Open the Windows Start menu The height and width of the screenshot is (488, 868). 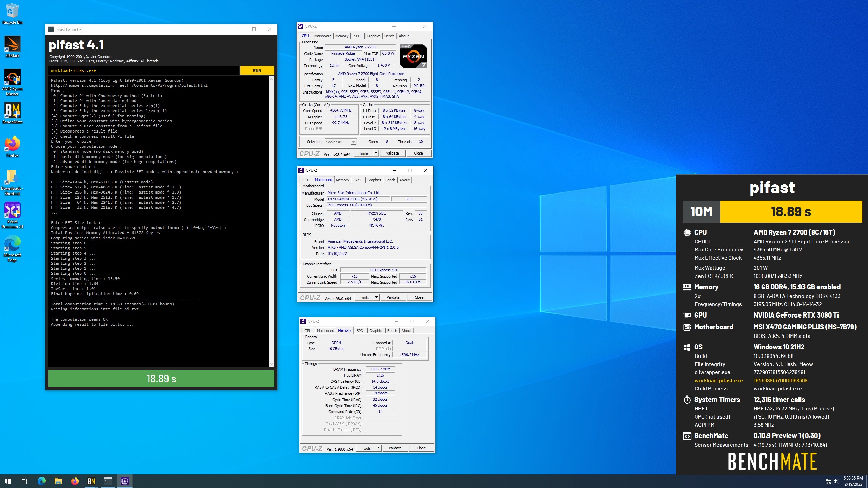8,481
